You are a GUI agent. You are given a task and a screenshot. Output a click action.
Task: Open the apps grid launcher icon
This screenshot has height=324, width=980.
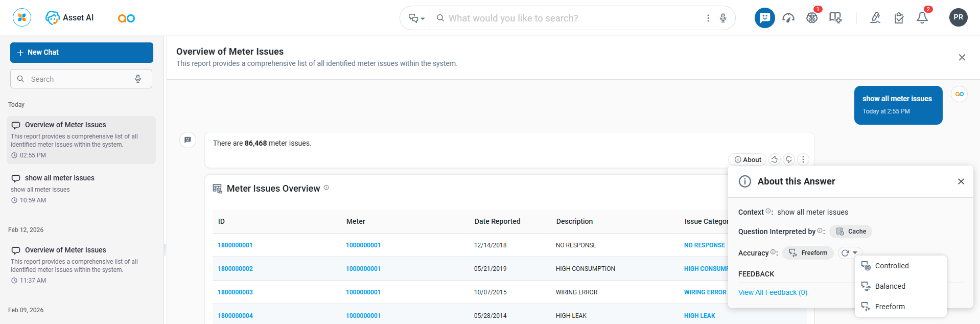coord(22,17)
